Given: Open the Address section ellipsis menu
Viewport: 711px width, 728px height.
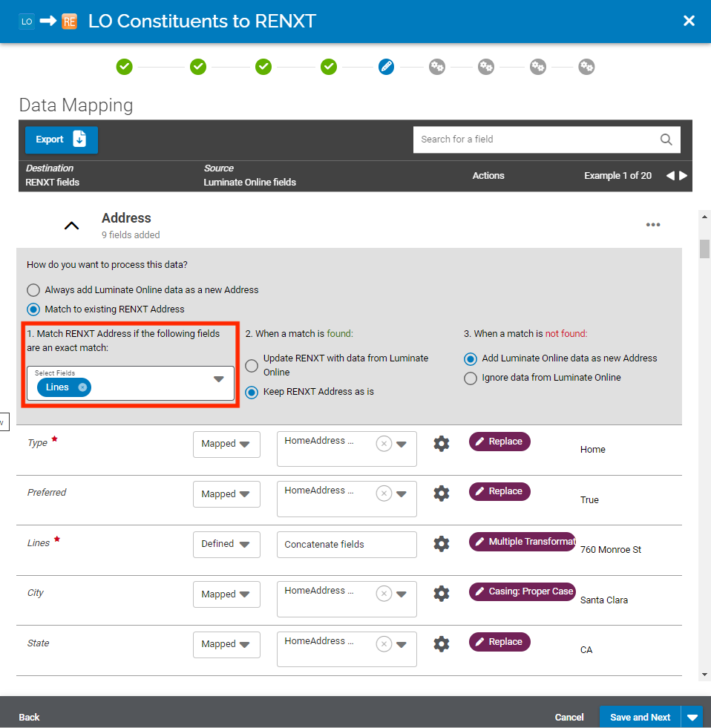Looking at the screenshot, I should (x=653, y=225).
